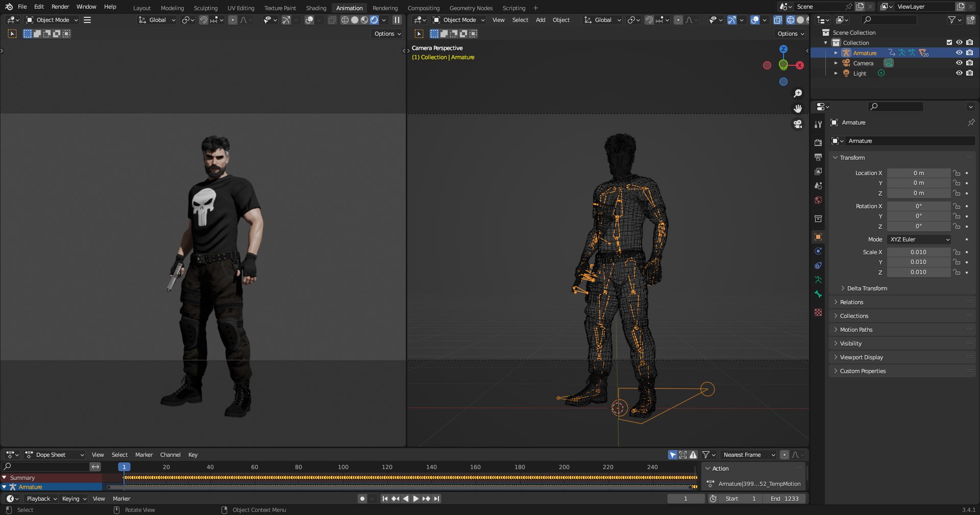Expand the Motion Paths panel

pos(856,330)
